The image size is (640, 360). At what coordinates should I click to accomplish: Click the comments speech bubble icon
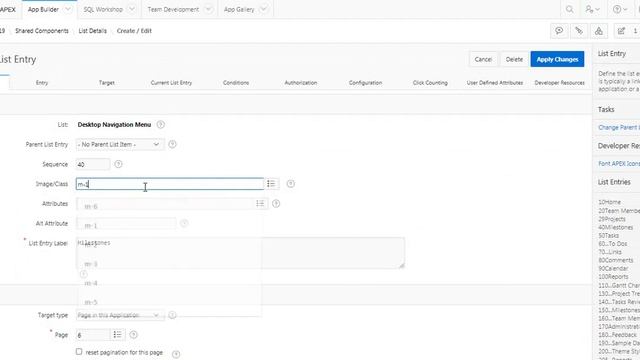pyautogui.click(x=559, y=31)
